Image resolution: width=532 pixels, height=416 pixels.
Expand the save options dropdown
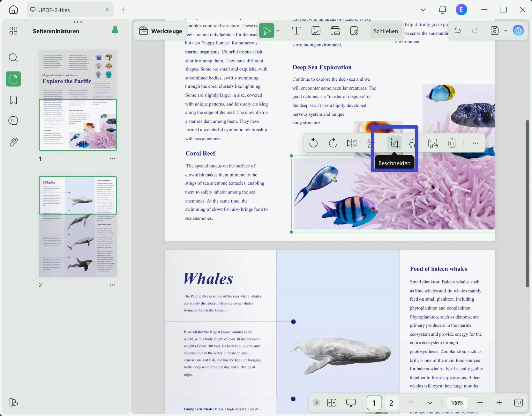(x=506, y=31)
